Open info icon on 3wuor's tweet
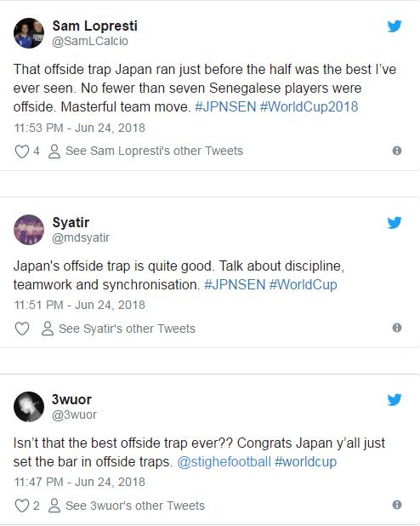This screenshot has width=420, height=526. pos(397,505)
